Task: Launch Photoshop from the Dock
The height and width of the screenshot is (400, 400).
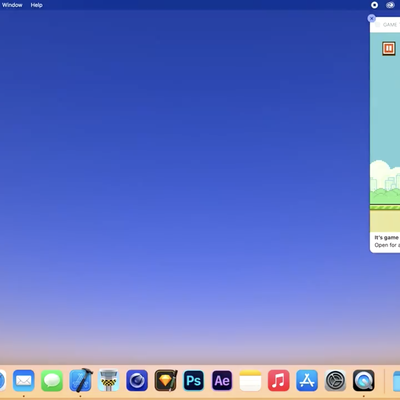Action: [194, 380]
